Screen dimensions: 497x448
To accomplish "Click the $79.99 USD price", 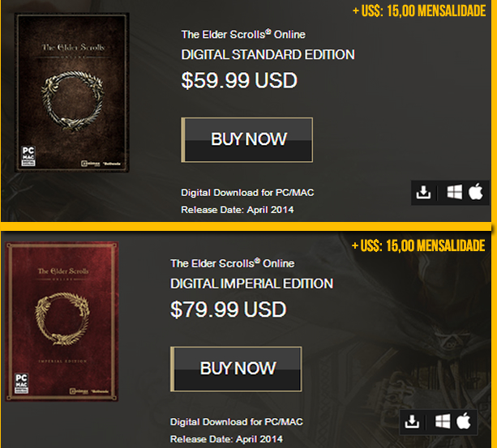I will pos(228,309).
